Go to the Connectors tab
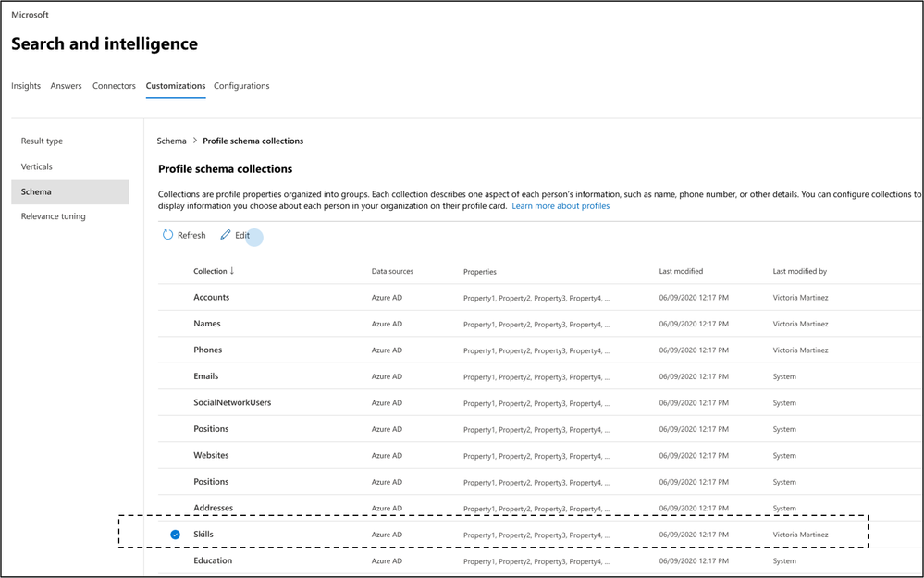Image resolution: width=924 pixels, height=578 pixels. click(x=114, y=86)
